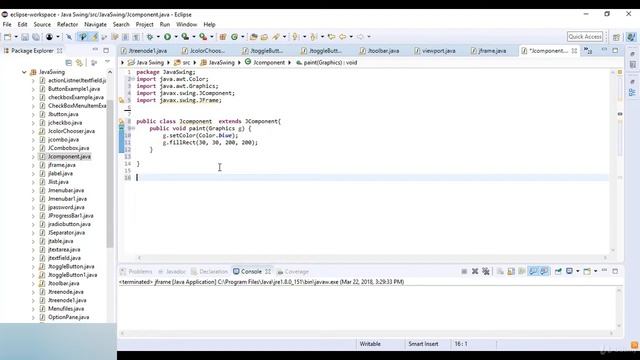Select OptionPane.java in Package Explorer

tap(68, 317)
